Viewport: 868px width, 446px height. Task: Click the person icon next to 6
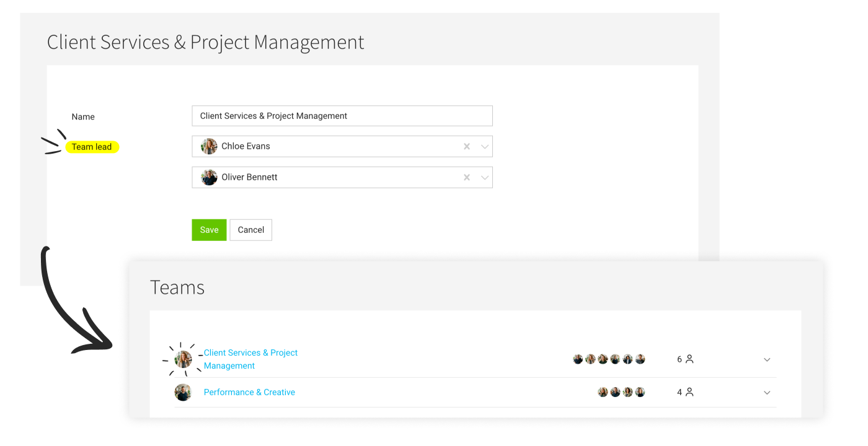coord(689,359)
